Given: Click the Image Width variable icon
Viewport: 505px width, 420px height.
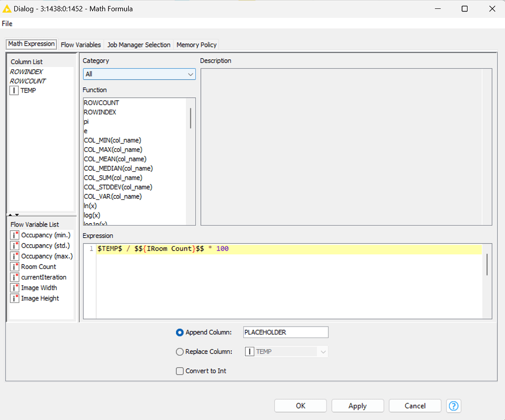Looking at the screenshot, I should coord(14,288).
